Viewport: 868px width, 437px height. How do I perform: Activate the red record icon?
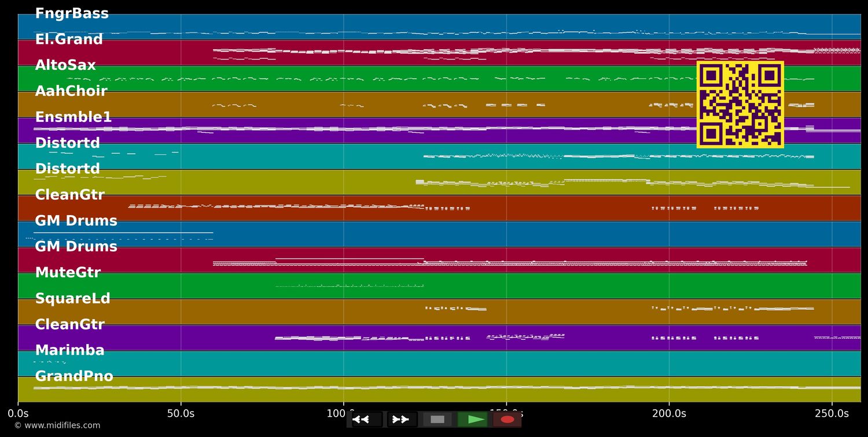(507, 419)
